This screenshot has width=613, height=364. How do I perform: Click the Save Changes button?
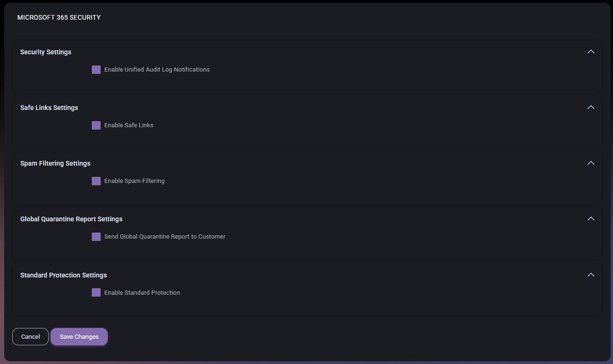tap(79, 336)
